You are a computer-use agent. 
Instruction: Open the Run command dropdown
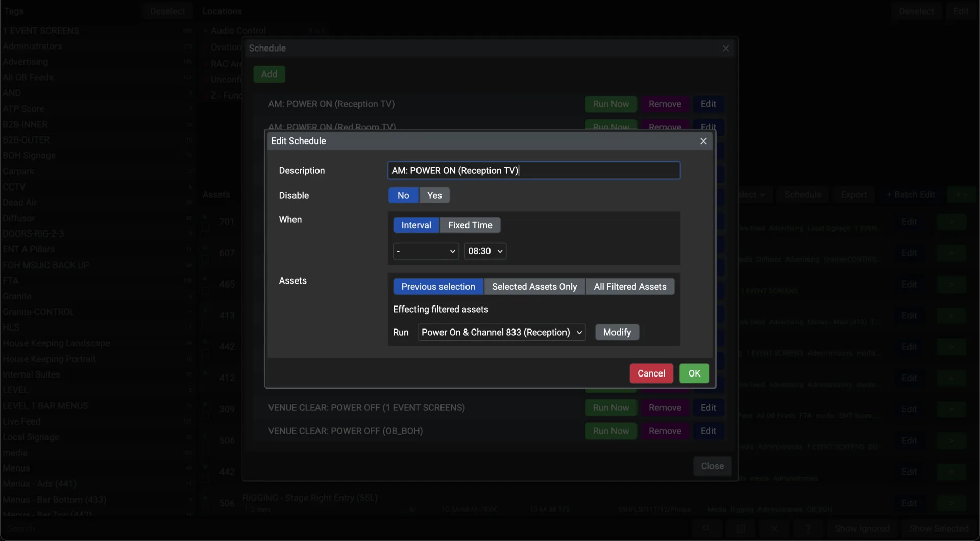coord(501,333)
